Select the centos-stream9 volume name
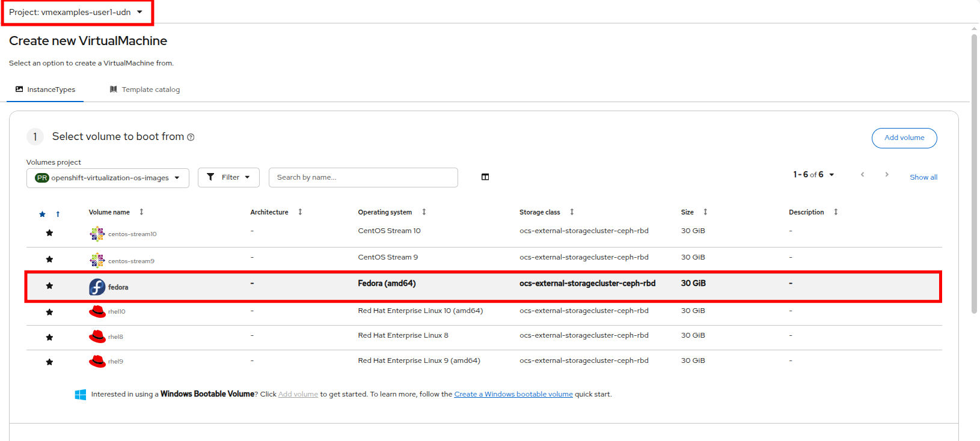Screen dimensions: 980x441 [x=131, y=261]
